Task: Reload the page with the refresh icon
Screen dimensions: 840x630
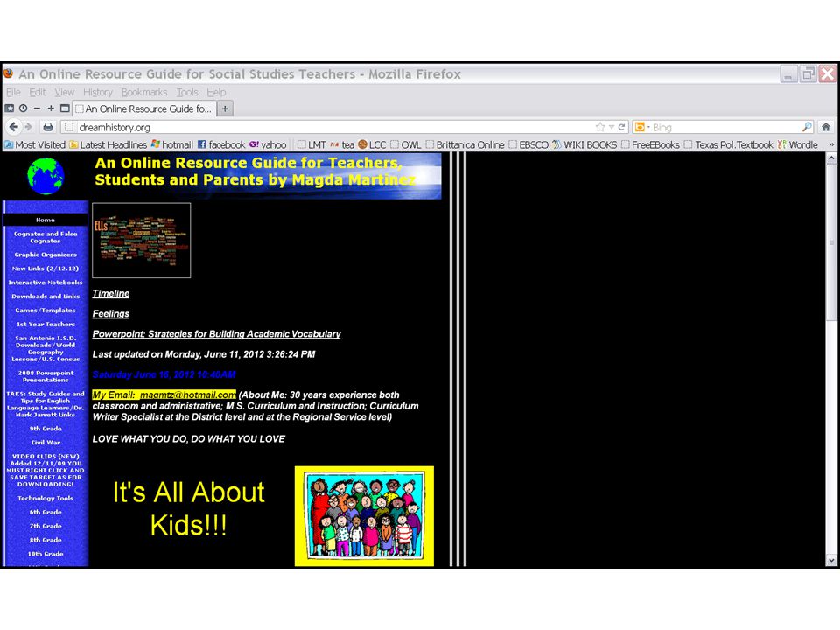Action: [x=621, y=127]
